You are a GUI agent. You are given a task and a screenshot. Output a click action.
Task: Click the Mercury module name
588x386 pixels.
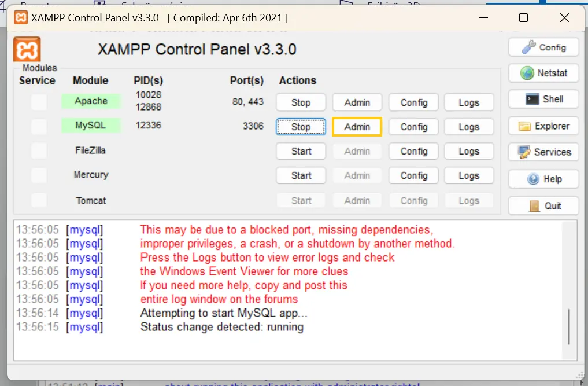click(91, 175)
